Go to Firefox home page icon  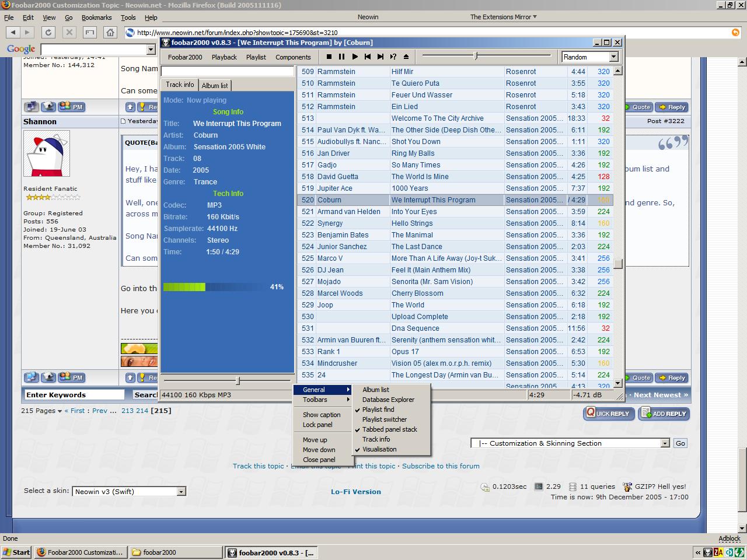coord(110,33)
